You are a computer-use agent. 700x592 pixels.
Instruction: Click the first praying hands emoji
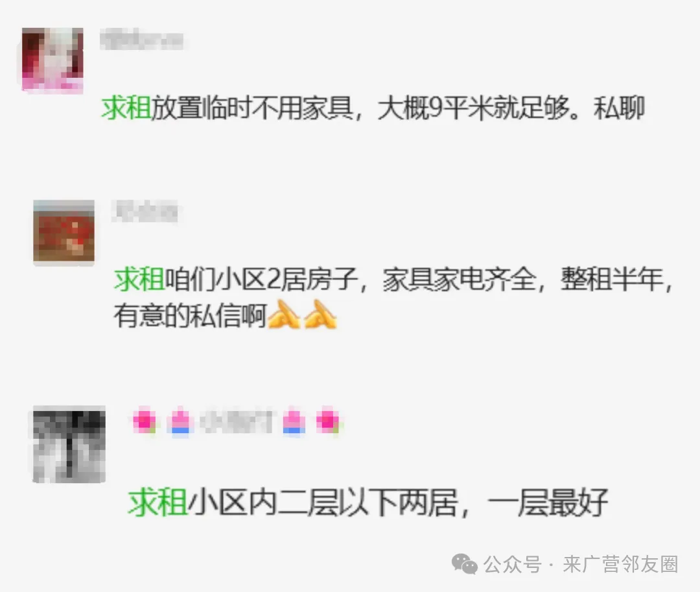(283, 314)
